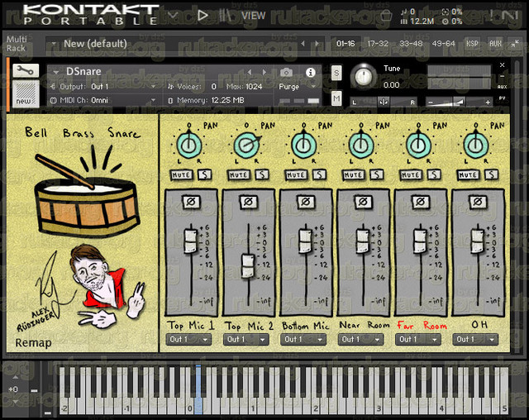Click the Max voices value 1024

(x=254, y=87)
